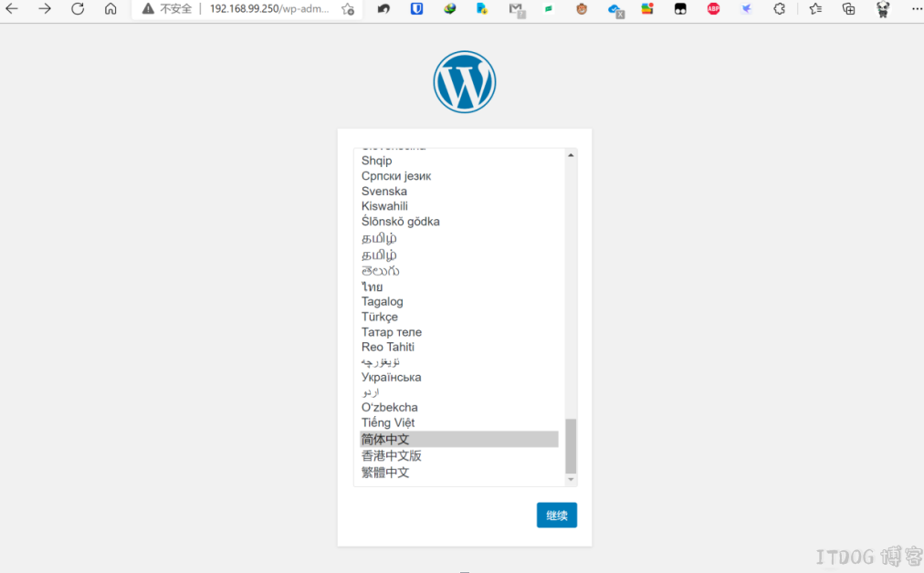
Task: Click the black mask extension icon
Action: pos(680,9)
